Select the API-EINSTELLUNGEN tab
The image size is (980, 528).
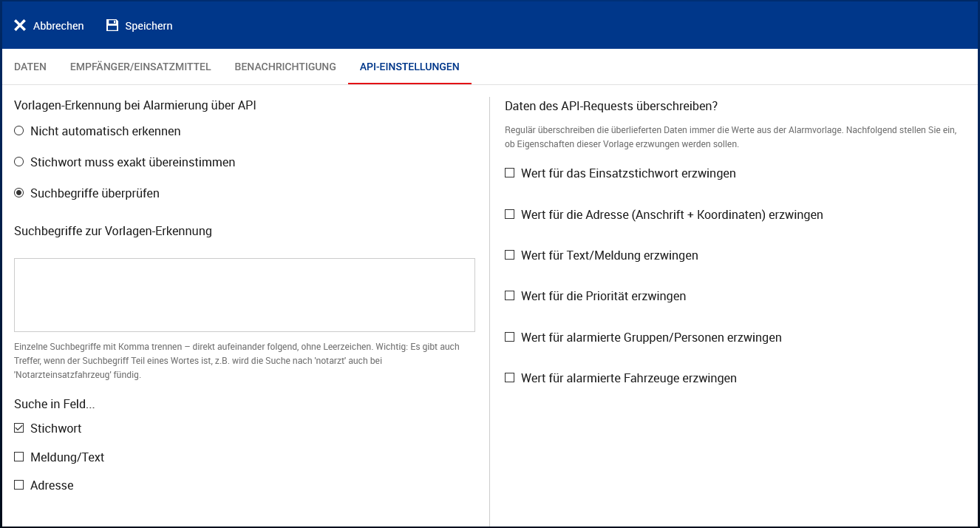tap(409, 67)
